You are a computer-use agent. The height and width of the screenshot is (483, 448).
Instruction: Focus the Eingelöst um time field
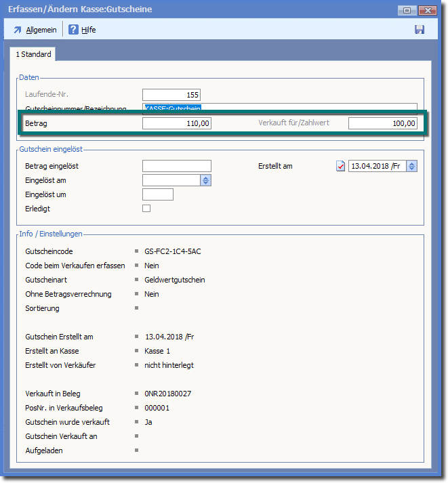(158, 194)
